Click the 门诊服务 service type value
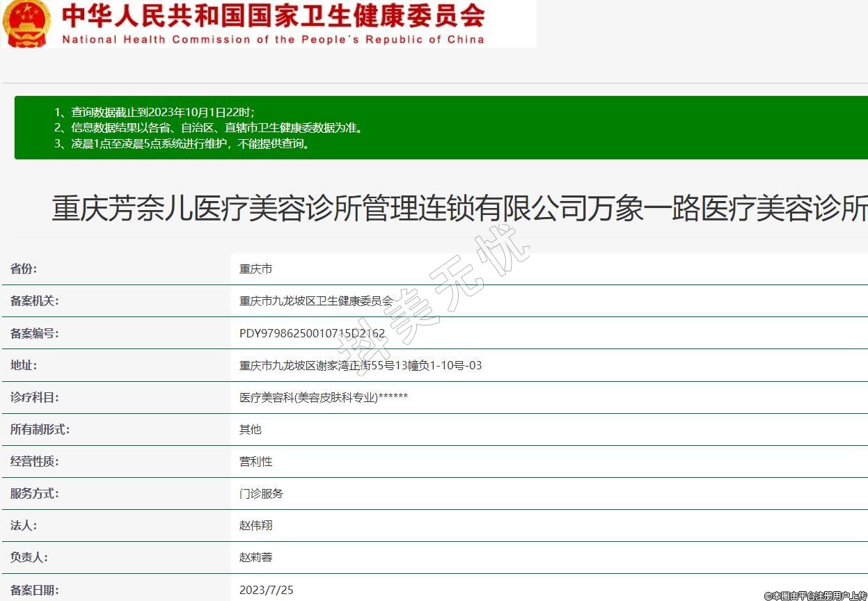Image resolution: width=868 pixels, height=601 pixels. (261, 493)
